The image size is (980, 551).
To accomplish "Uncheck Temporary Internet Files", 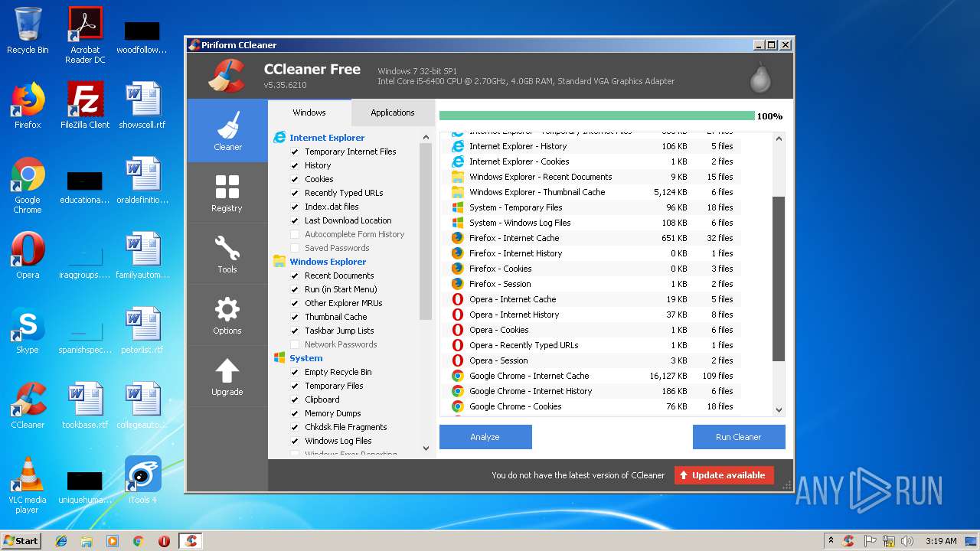I will point(295,152).
